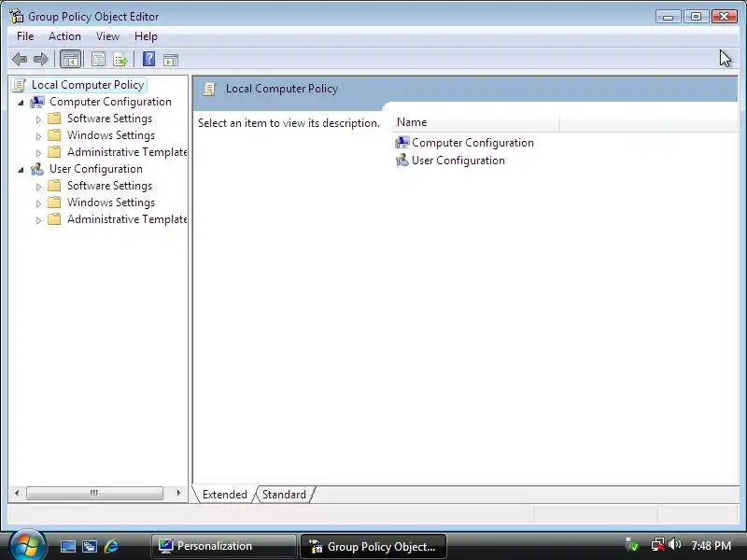Sort list by Name column header
747x560 pixels.
click(x=475, y=122)
